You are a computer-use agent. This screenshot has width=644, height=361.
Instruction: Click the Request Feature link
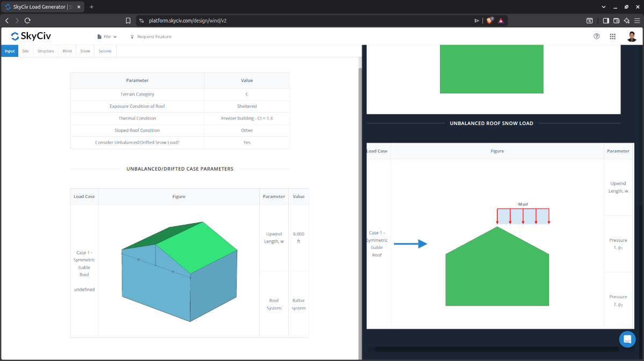point(151,36)
